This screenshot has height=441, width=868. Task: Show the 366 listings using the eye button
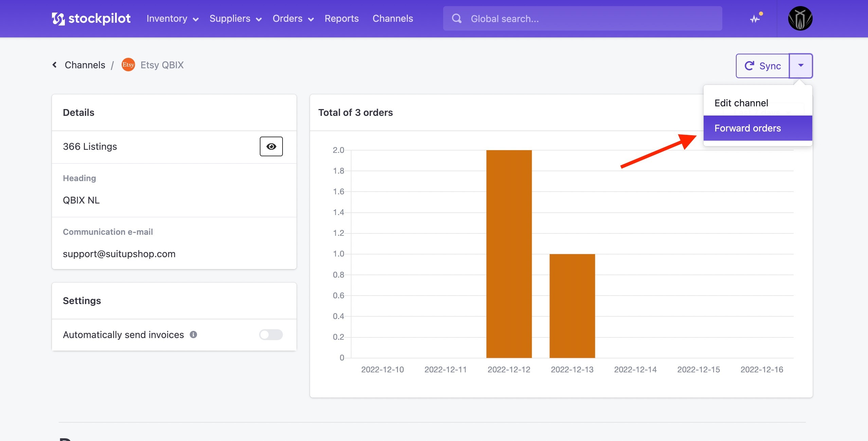coord(271,146)
